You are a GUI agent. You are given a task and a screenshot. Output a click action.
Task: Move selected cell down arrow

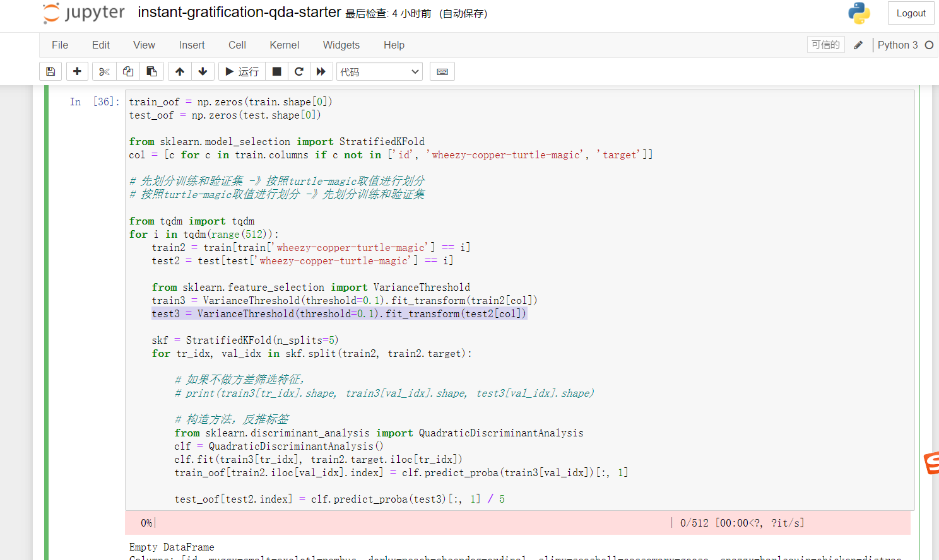pyautogui.click(x=203, y=71)
